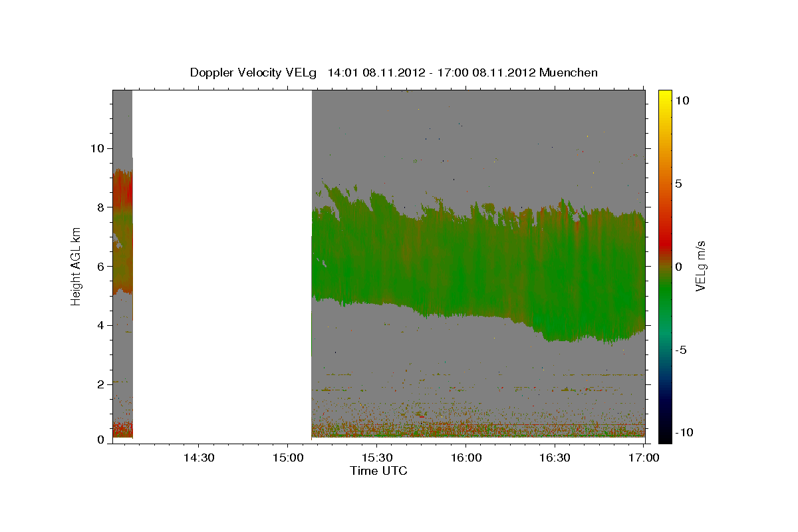Click the height axis value 2
The width and height of the screenshot is (798, 532).
102,384
